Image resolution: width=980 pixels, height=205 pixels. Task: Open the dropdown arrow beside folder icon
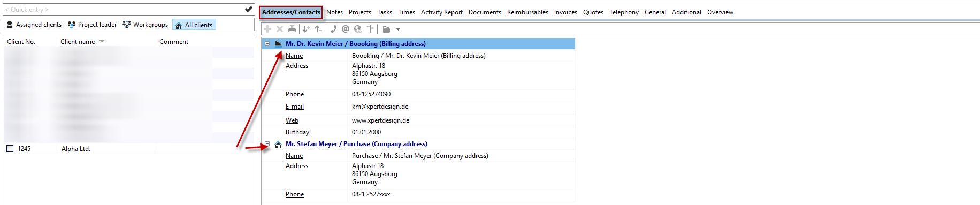click(x=399, y=29)
